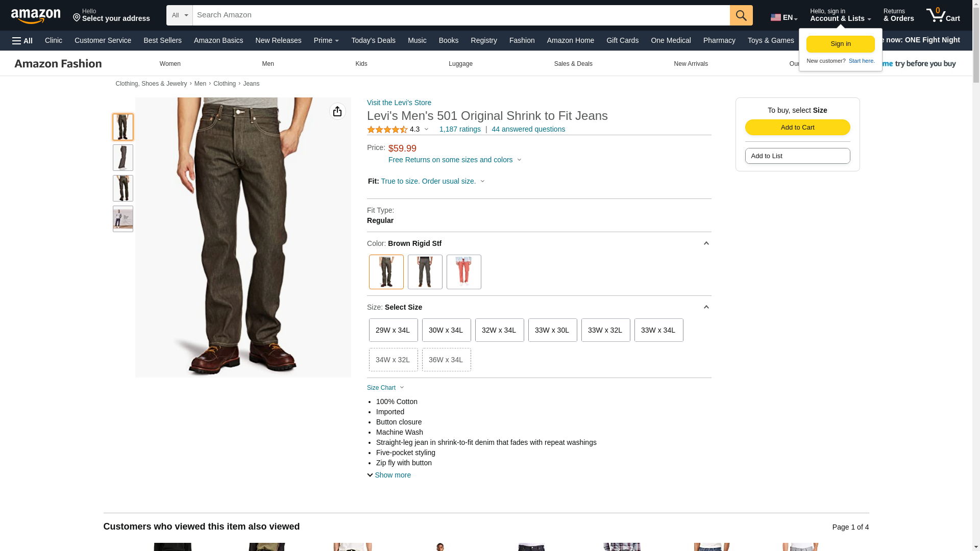Image resolution: width=980 pixels, height=551 pixels.
Task: Select the red jeans color swatch
Action: [x=463, y=272]
